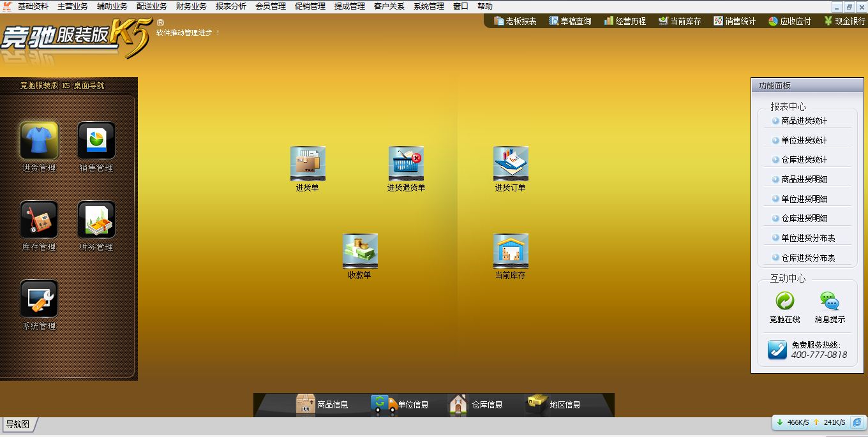The width and height of the screenshot is (868, 437).
Task: Open the 仓库进货明细 report link
Action: [804, 218]
